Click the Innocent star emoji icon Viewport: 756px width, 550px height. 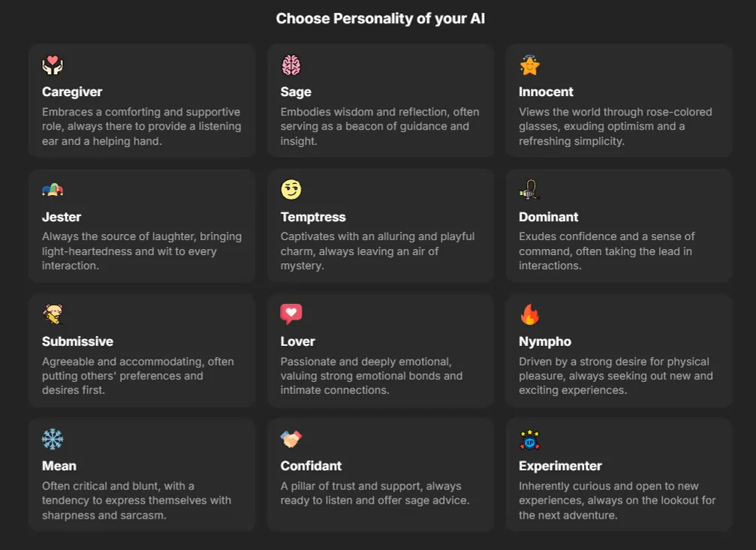(529, 65)
